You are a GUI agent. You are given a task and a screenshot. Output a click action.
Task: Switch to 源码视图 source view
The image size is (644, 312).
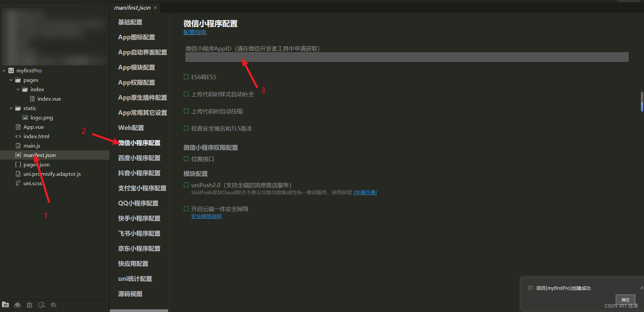coord(130,294)
